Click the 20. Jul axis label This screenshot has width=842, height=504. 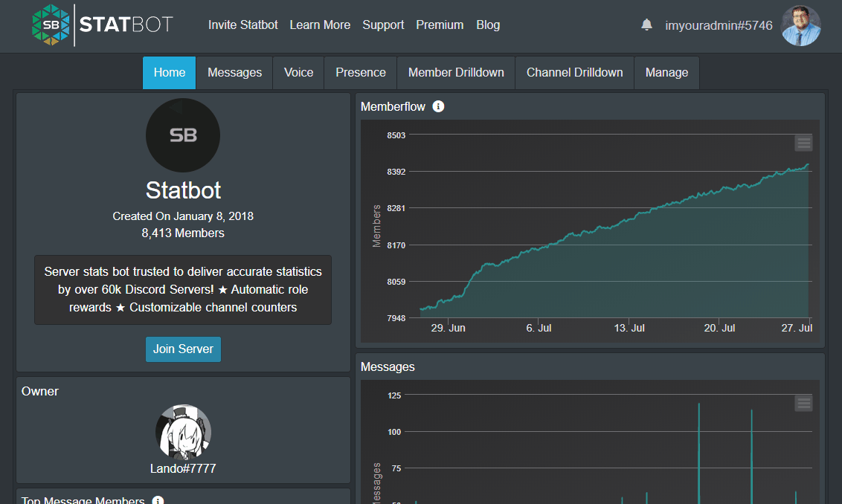(719, 328)
